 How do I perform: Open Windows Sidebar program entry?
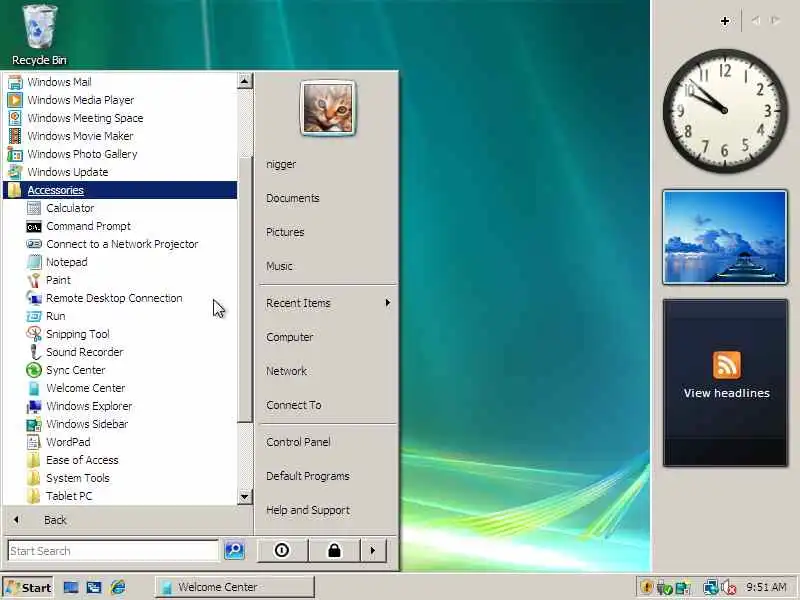(x=77, y=424)
